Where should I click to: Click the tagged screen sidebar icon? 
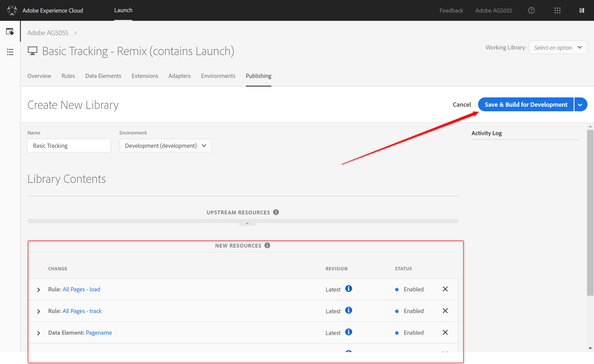tap(10, 31)
